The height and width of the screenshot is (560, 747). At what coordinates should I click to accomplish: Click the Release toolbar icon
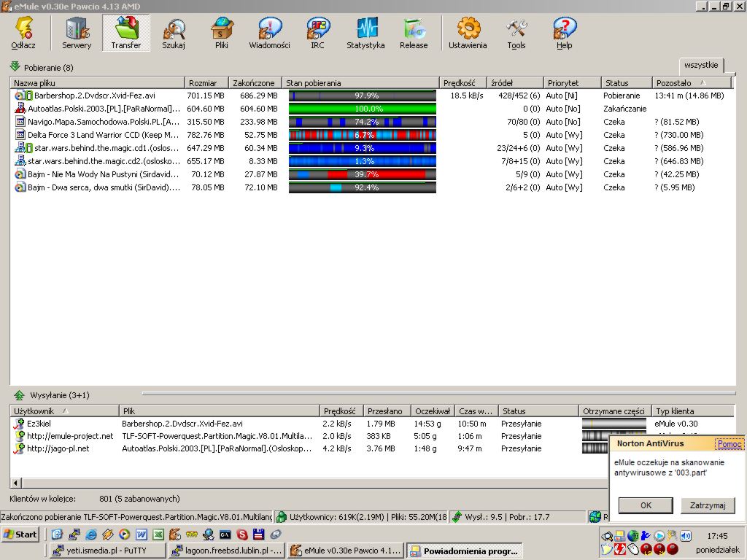click(414, 32)
